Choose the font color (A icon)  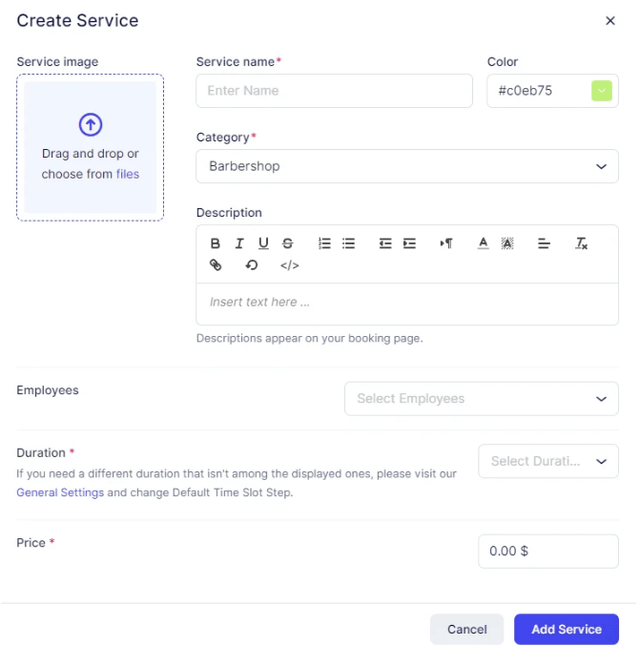(483, 244)
